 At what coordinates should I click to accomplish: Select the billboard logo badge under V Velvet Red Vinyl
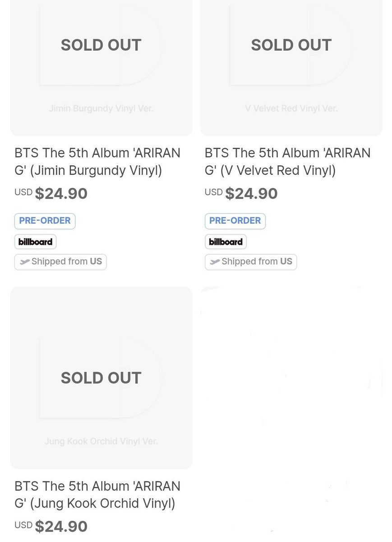coord(226,242)
